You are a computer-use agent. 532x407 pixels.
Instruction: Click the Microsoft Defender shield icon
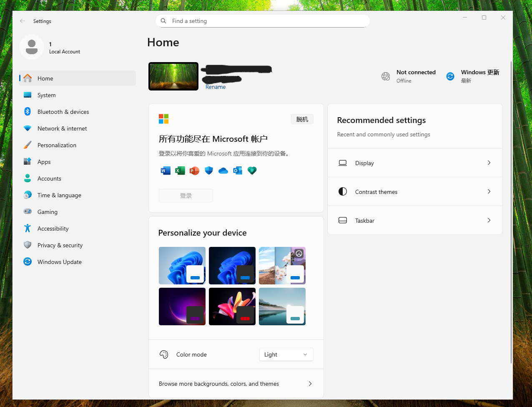tap(209, 171)
